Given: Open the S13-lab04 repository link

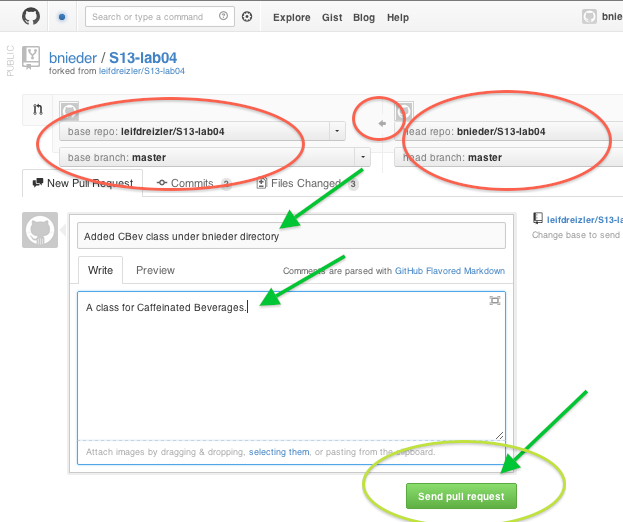Looking at the screenshot, I should pyautogui.click(x=143, y=58).
